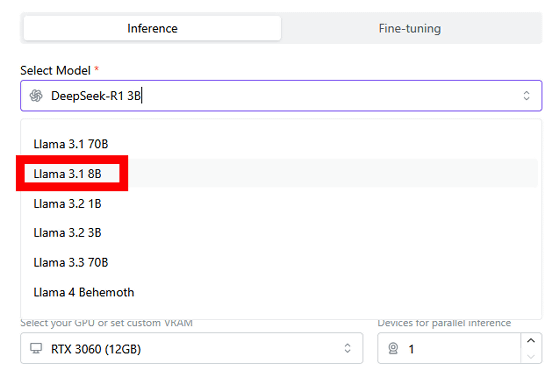Open the RTX 3060 (12GB) GPU dropdown
560x378 pixels.
(192, 348)
